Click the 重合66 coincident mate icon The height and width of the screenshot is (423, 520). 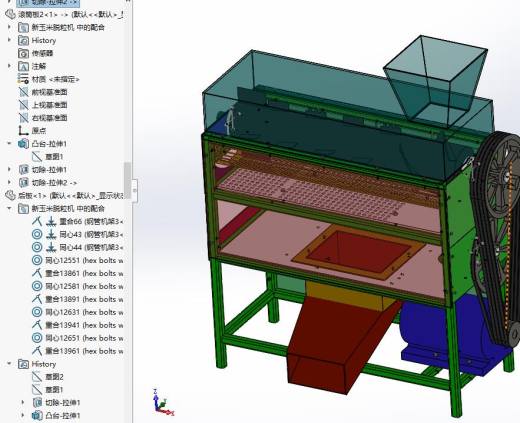[37, 221]
